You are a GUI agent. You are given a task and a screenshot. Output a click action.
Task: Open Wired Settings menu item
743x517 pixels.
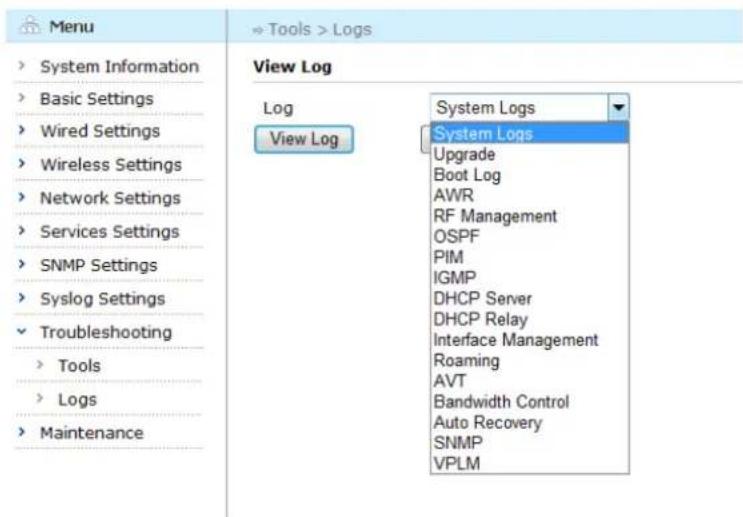(100, 131)
